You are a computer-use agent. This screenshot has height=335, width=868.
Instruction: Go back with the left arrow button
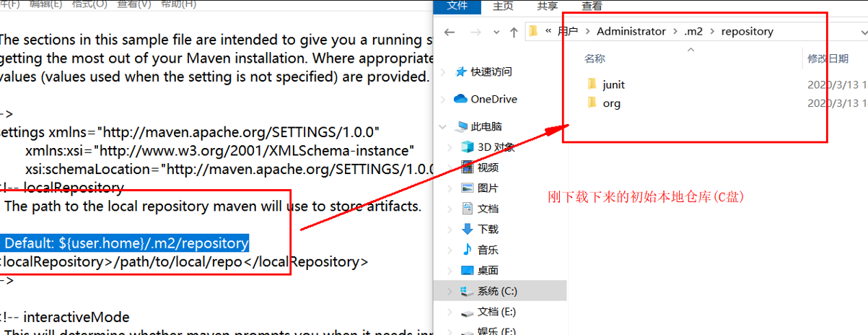coord(450,32)
